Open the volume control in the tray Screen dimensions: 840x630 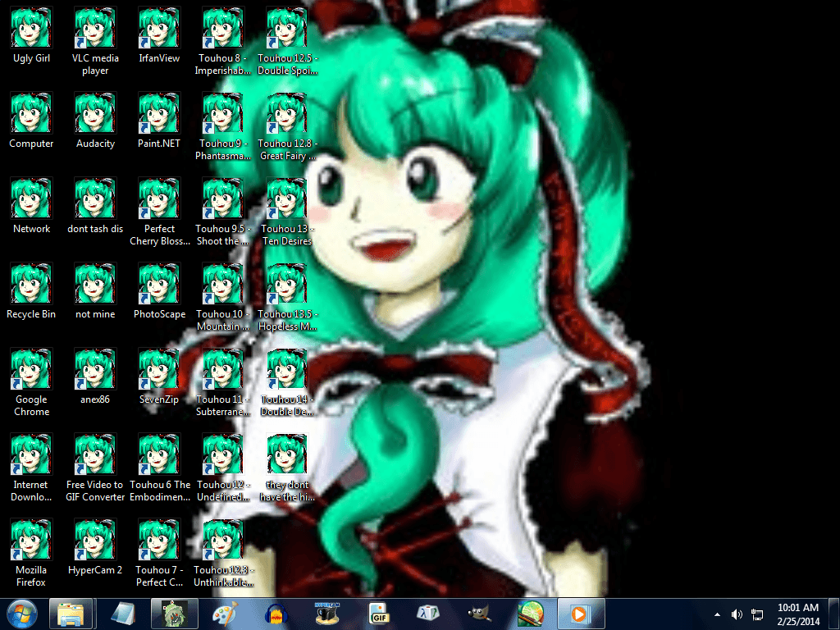(x=736, y=614)
